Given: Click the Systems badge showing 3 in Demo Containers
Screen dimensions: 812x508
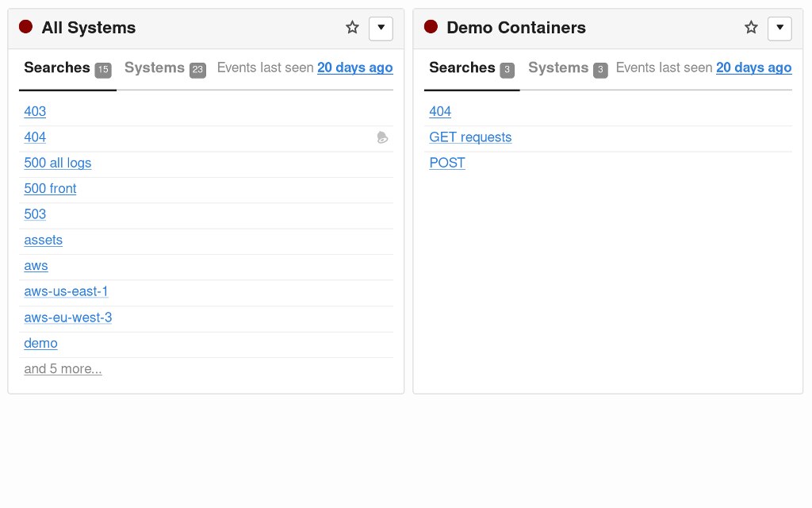Looking at the screenshot, I should pyautogui.click(x=600, y=70).
